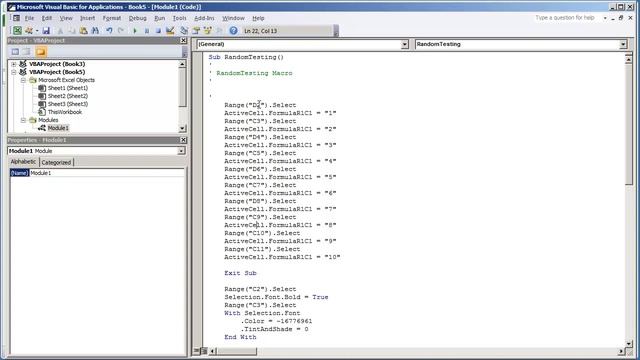Click the Redo toolbar icon
This screenshot has width=640, height=360.
tap(121, 31)
